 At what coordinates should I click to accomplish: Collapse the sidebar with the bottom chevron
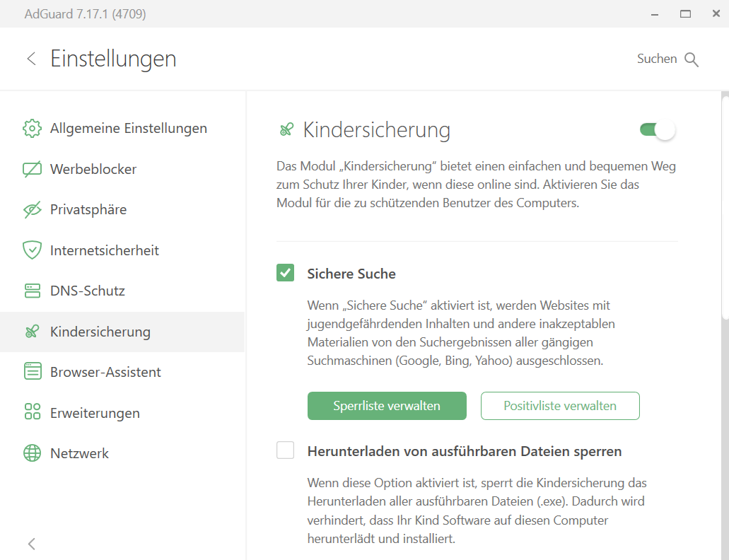coord(32,544)
